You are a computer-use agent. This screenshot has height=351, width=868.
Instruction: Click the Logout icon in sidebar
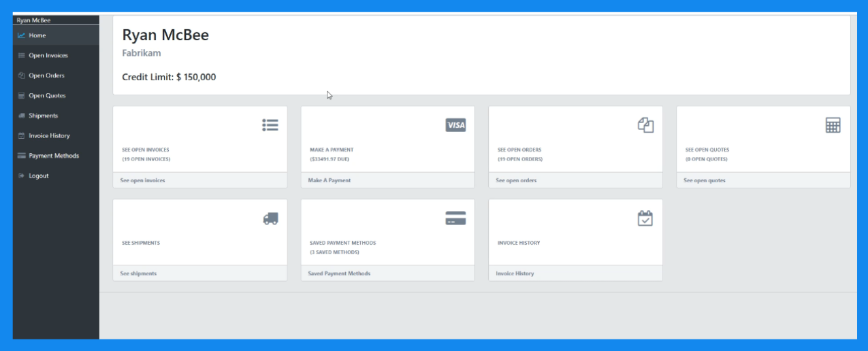point(22,176)
